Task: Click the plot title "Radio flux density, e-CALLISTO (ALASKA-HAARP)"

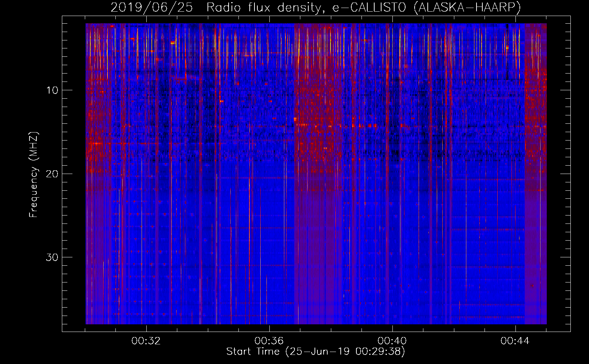Action: [364, 7]
